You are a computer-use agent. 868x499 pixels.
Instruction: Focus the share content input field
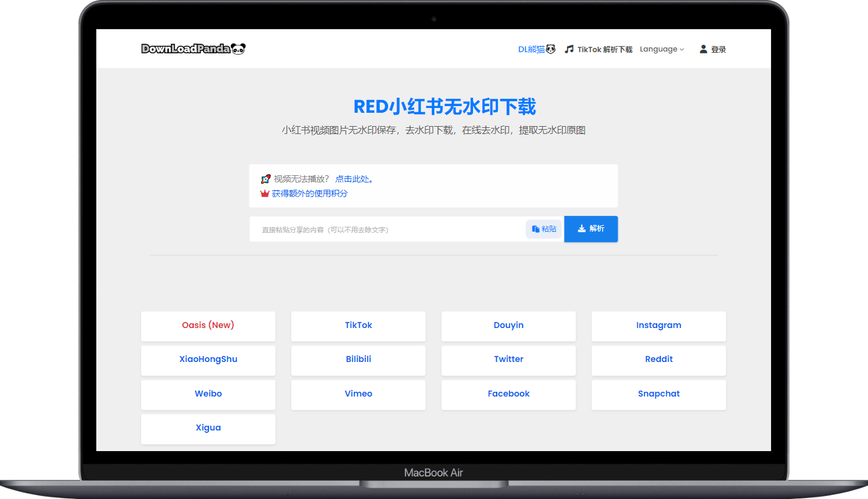point(388,229)
